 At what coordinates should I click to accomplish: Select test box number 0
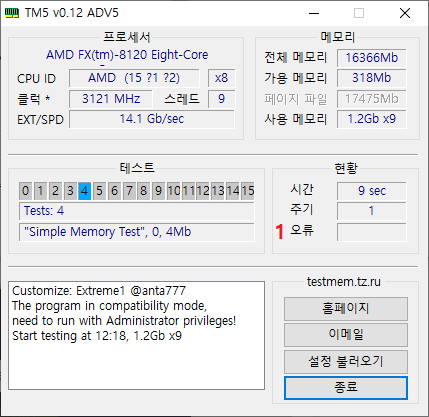click(25, 191)
